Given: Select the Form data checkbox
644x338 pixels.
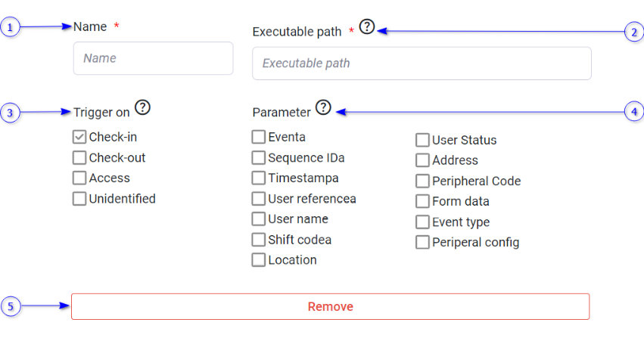Looking at the screenshot, I should coord(422,202).
